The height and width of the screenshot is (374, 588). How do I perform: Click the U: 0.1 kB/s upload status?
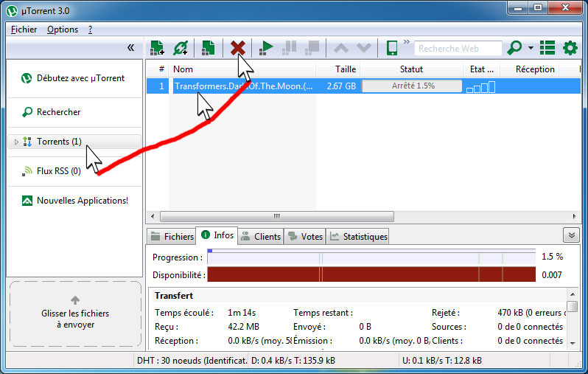tap(442, 361)
